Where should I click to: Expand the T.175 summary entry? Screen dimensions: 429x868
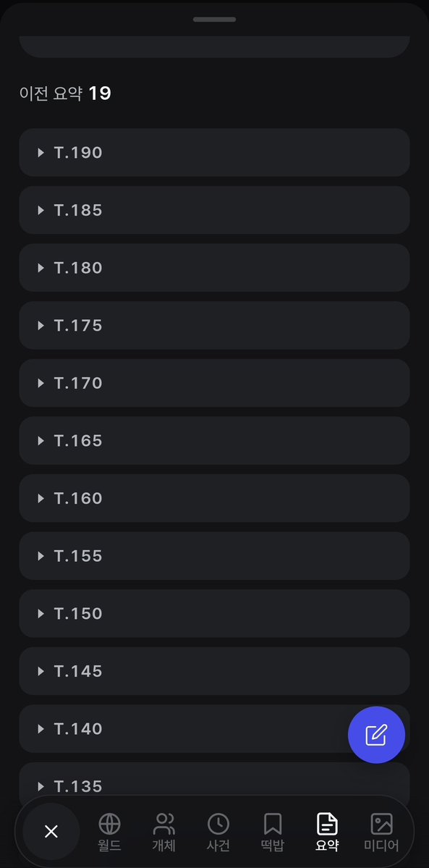tap(214, 325)
